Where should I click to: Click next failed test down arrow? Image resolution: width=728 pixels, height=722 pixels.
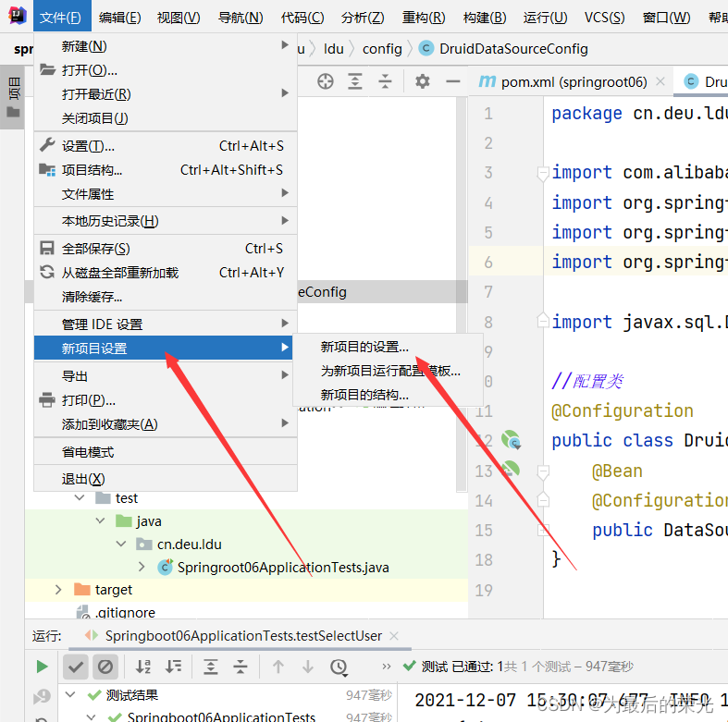[308, 667]
